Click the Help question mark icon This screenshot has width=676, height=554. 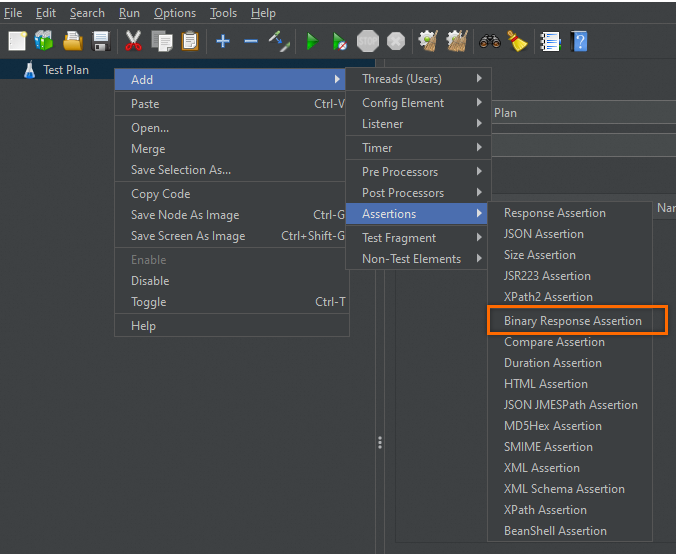coord(579,41)
